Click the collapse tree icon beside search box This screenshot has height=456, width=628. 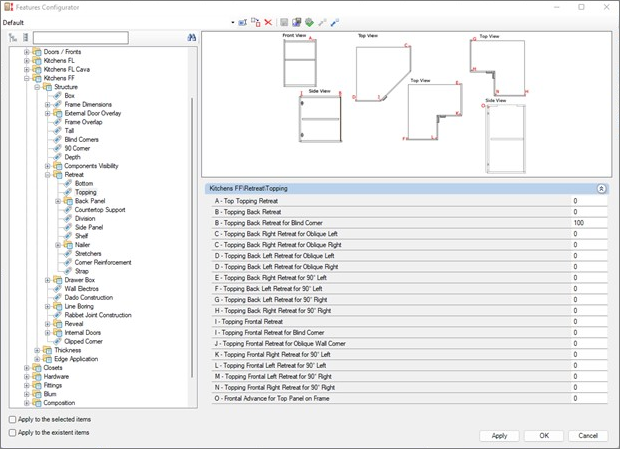(x=25, y=38)
